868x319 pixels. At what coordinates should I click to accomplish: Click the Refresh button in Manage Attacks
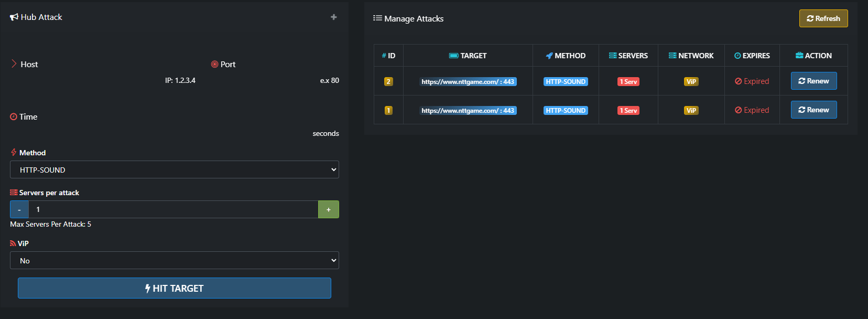coord(823,18)
